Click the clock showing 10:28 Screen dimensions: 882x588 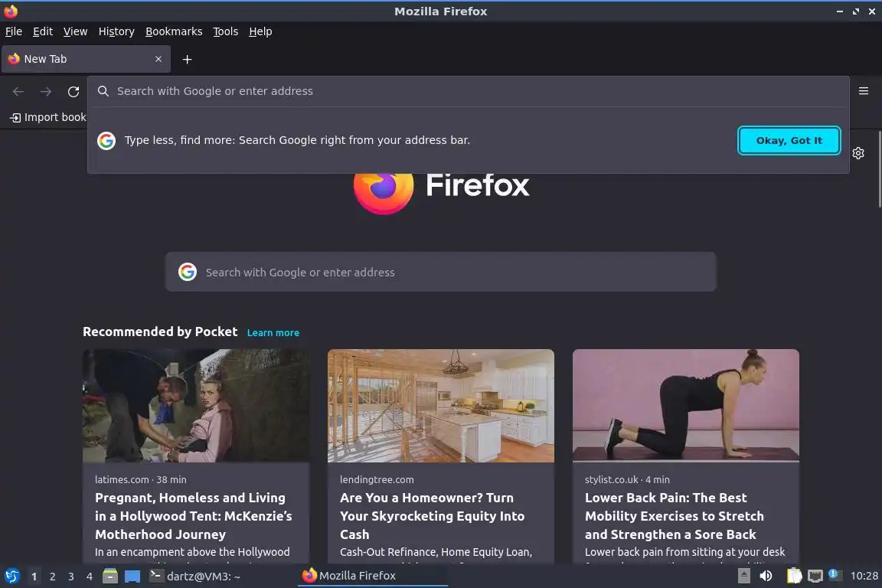(864, 577)
